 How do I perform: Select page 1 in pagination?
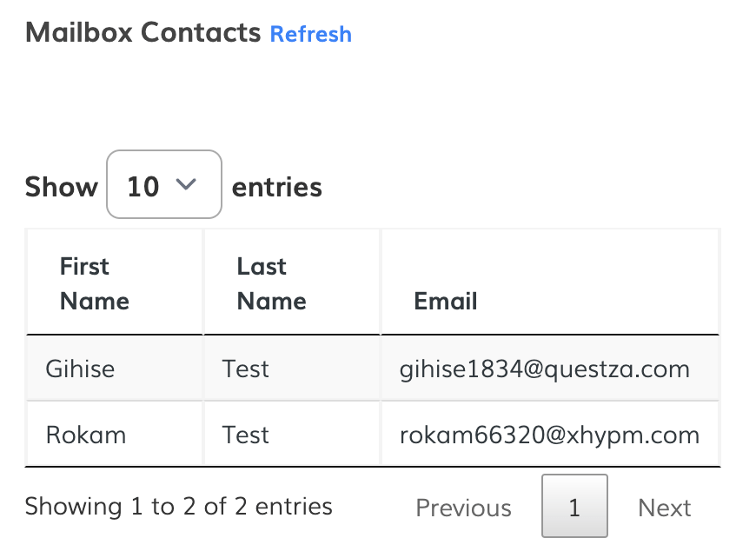(574, 507)
